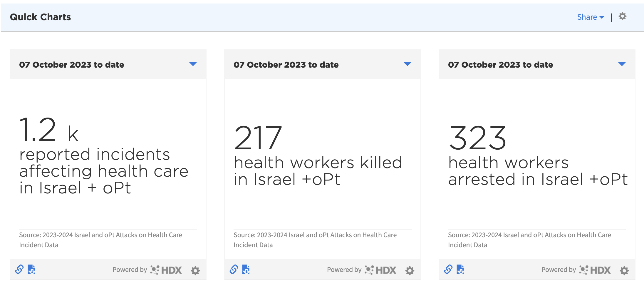The width and height of the screenshot is (644, 301).
Task: Download data from health workers killed card
Action: pos(246,269)
